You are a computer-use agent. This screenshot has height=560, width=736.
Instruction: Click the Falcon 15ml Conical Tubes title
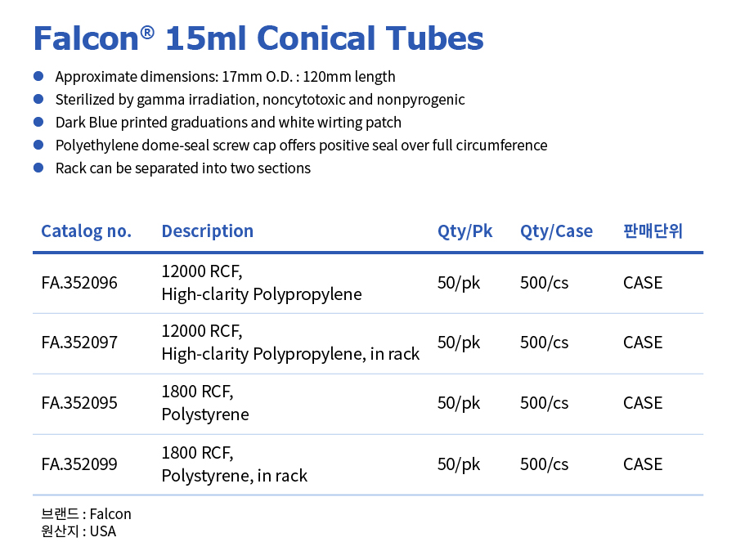click(x=258, y=38)
